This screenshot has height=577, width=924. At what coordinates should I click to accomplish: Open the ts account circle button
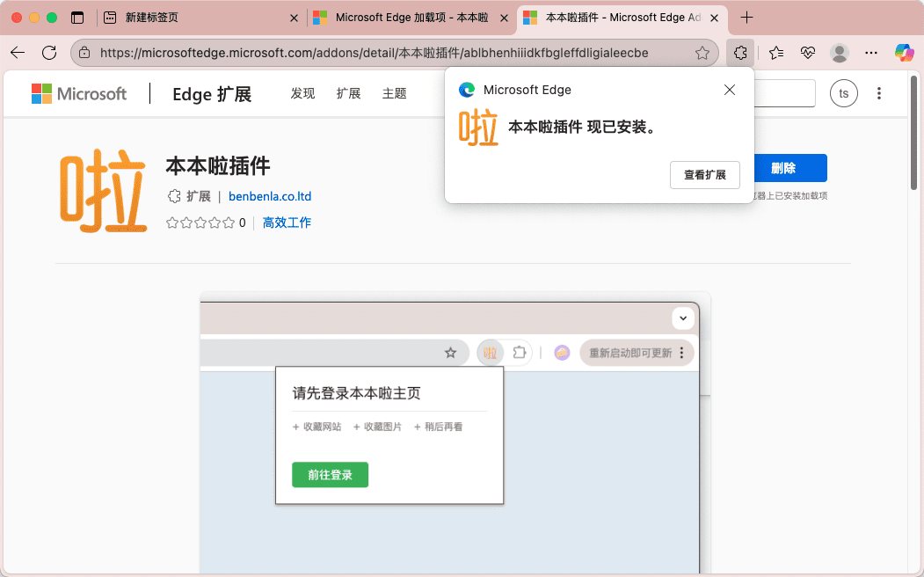coord(844,93)
